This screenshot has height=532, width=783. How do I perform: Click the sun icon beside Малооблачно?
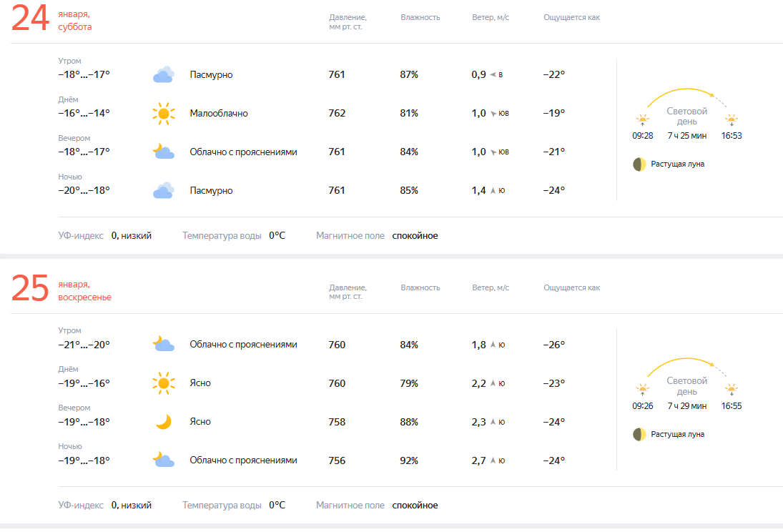point(164,113)
